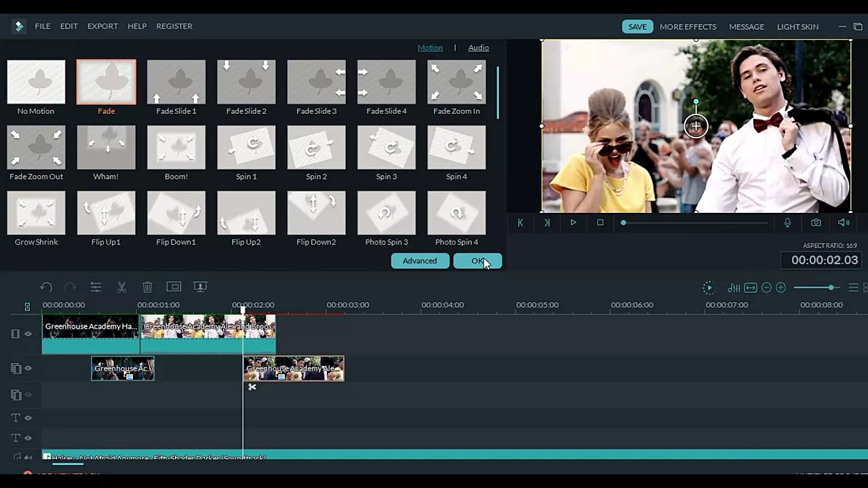Open the EDIT menu
Image resolution: width=868 pixels, height=488 pixels.
coord(68,26)
